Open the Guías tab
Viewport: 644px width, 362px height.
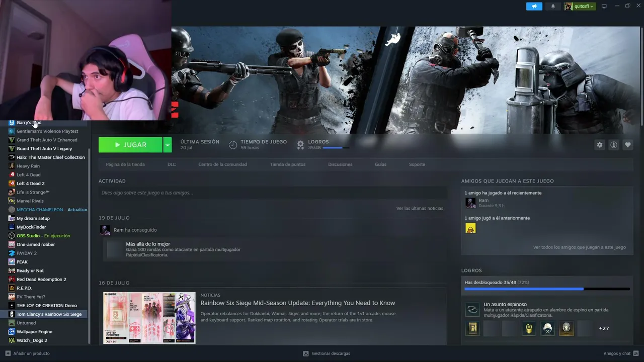click(x=380, y=164)
